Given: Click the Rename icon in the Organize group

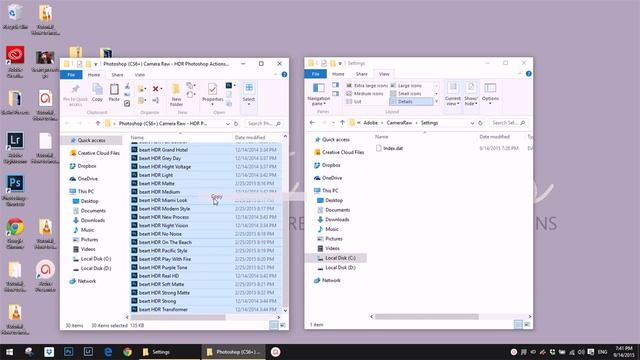Looking at the screenshot, I should point(156,100).
